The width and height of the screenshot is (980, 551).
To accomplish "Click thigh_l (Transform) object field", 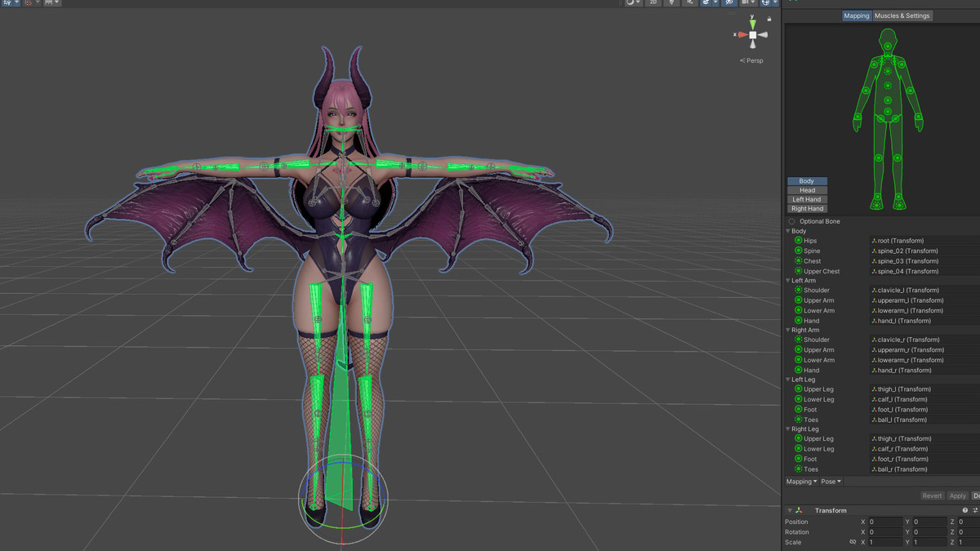I will click(924, 389).
